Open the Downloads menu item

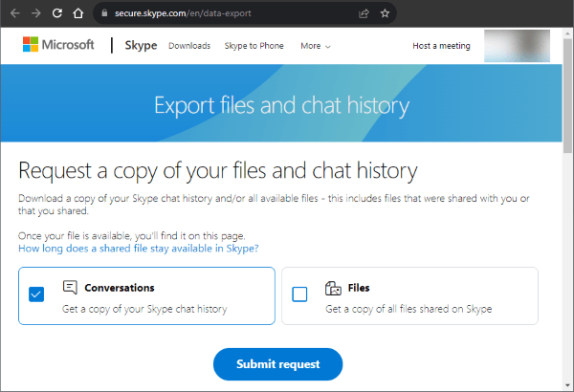(x=189, y=46)
